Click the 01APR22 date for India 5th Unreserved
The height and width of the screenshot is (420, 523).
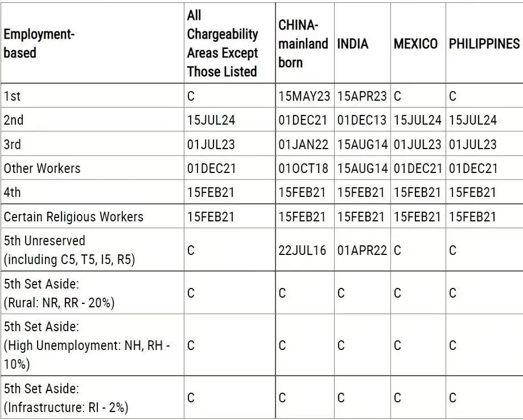tap(362, 250)
